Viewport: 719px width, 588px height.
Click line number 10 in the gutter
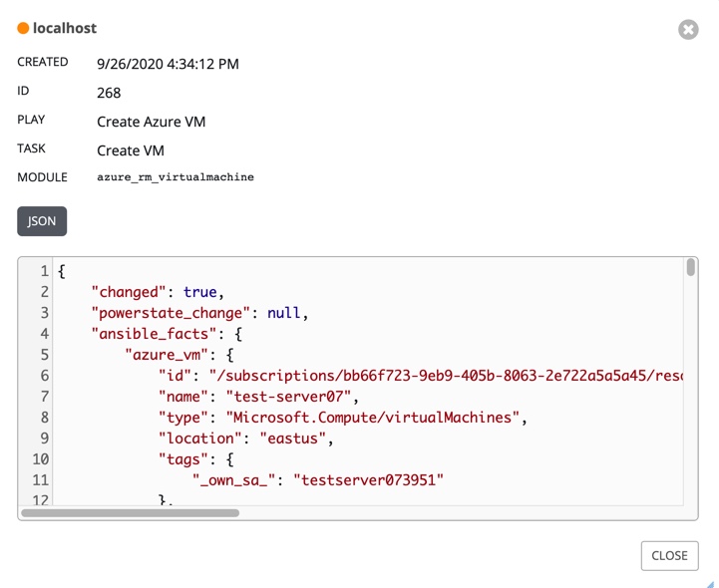[41, 459]
